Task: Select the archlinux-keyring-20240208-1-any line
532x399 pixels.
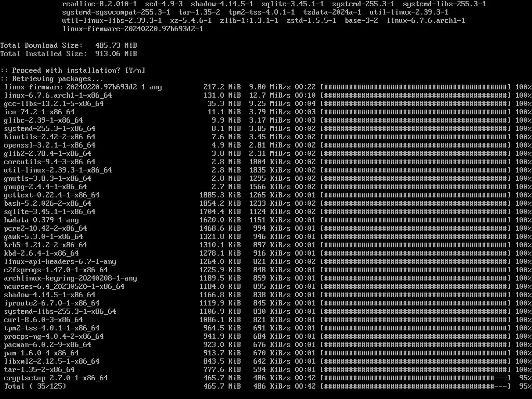Action: tap(266, 278)
